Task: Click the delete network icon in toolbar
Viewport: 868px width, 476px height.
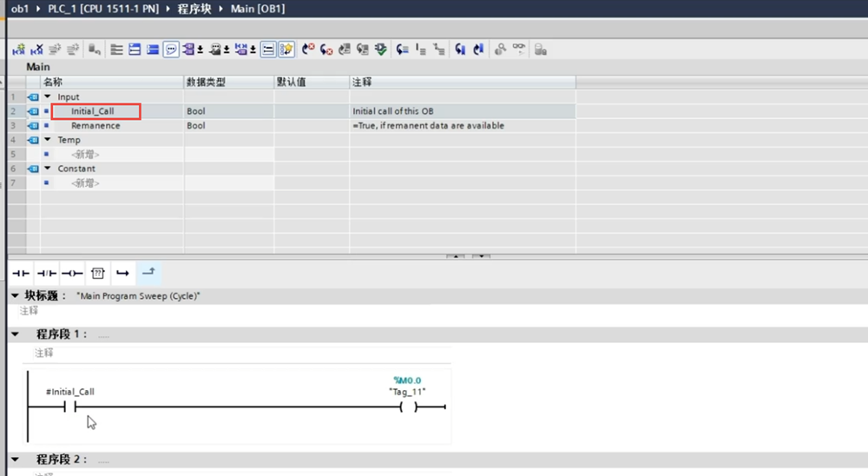Action: pos(36,50)
